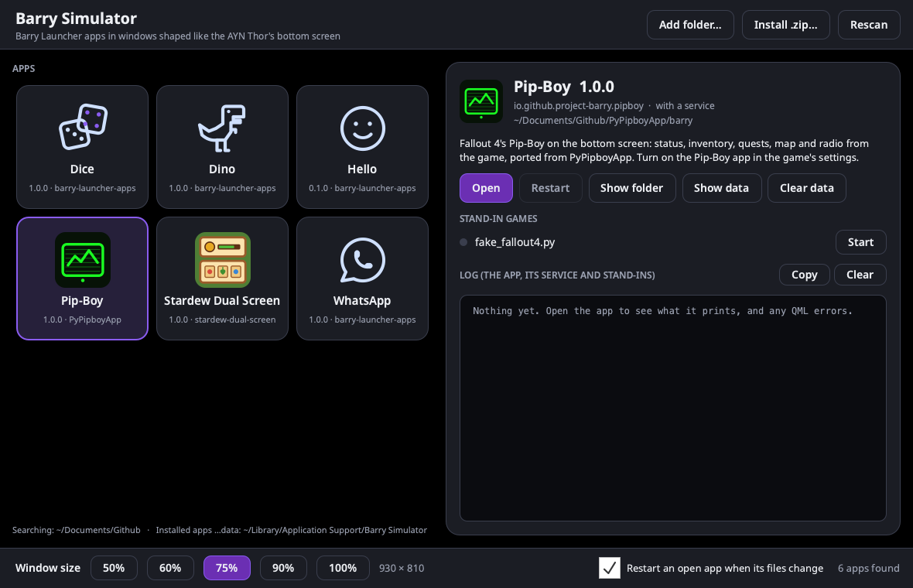Viewport: 913px width, 588px height.
Task: Click the 'Stardew Dual Screen' title text
Action: 222,300
